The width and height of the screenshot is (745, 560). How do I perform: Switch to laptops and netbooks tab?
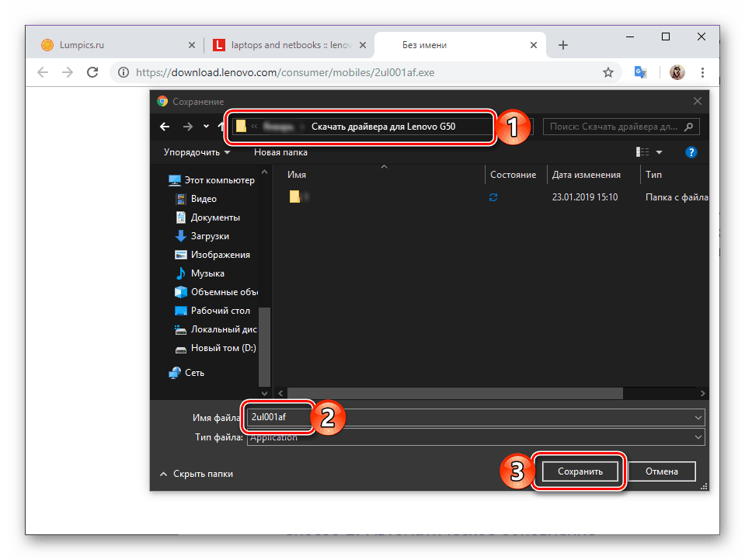click(x=290, y=45)
